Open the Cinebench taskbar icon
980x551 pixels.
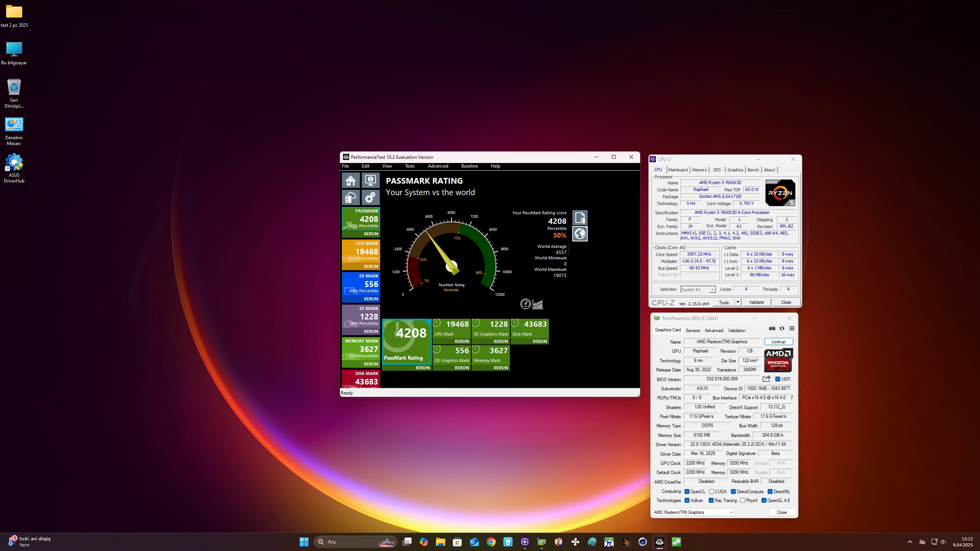click(643, 542)
